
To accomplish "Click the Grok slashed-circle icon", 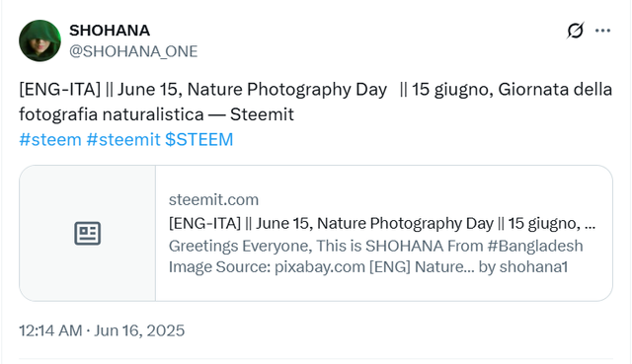I will [575, 31].
